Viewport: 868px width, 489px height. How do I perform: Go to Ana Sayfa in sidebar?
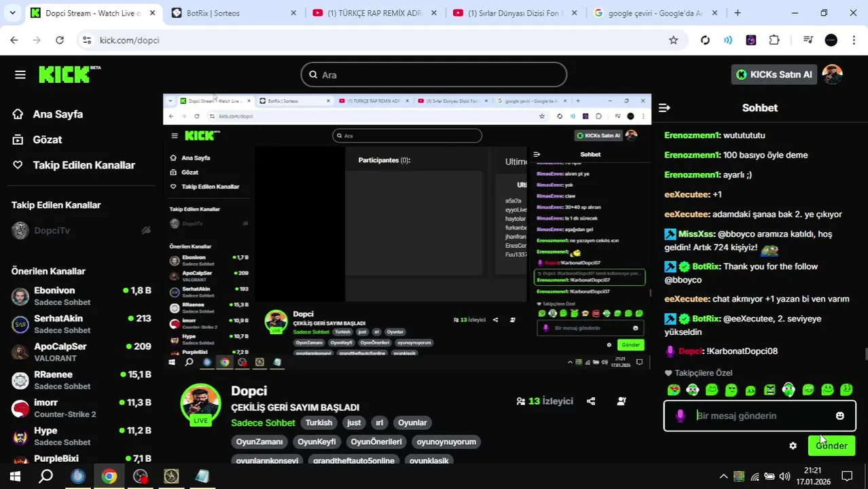[x=48, y=114]
